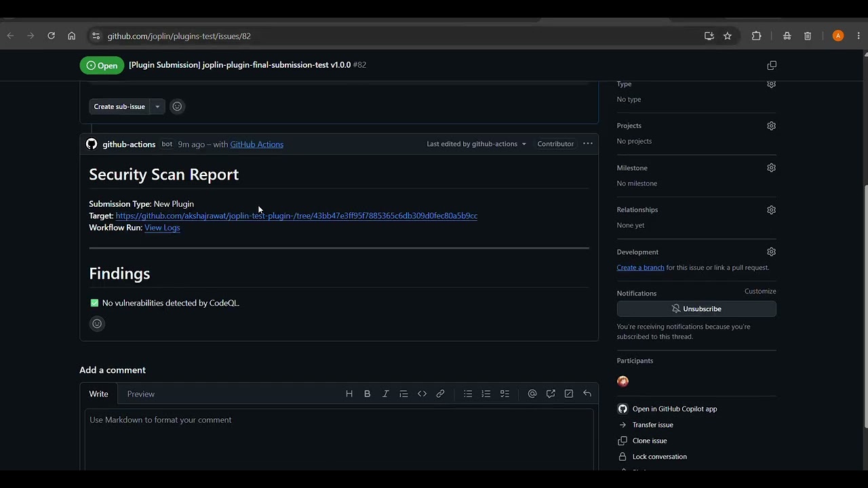Select the Write tab
This screenshot has width=868, height=488.
[98, 394]
